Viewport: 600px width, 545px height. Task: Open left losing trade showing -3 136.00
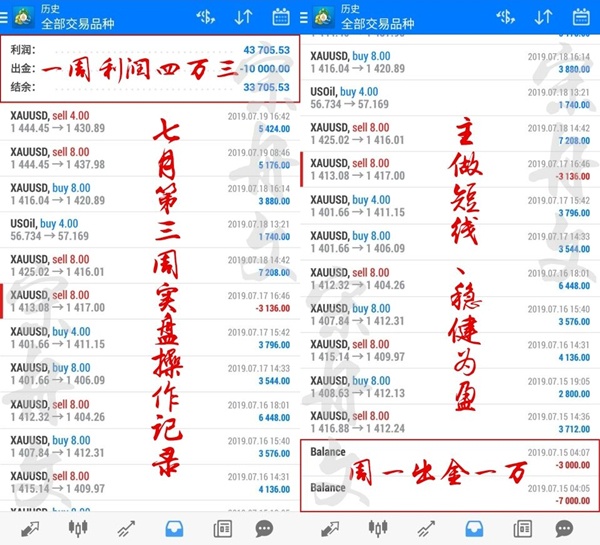click(x=150, y=301)
